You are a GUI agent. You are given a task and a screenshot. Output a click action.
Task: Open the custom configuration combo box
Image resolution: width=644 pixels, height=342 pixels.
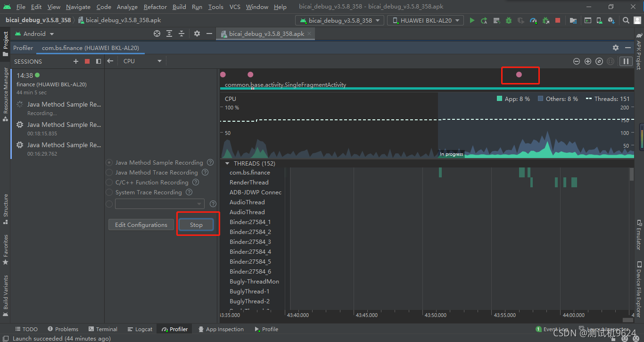159,204
